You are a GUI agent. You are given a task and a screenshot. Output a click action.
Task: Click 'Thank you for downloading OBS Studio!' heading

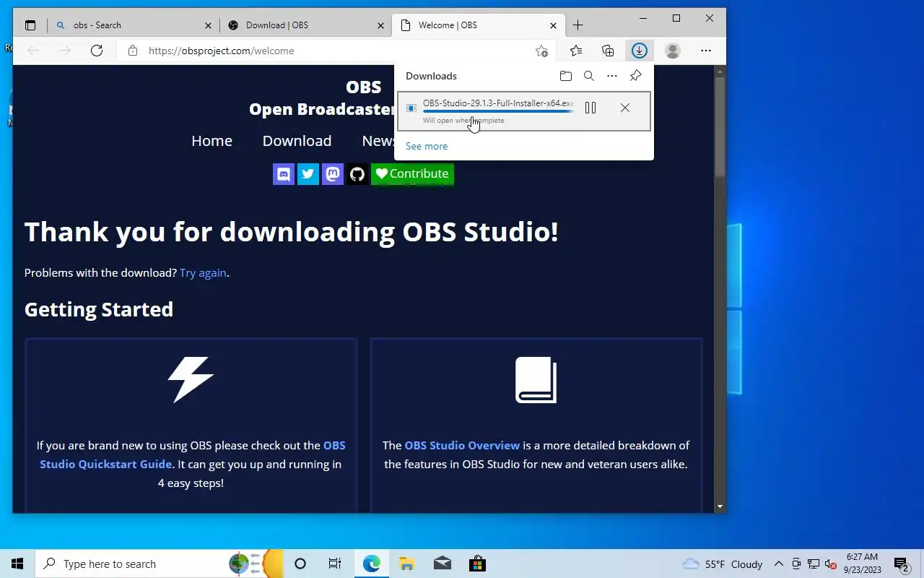[x=292, y=232]
